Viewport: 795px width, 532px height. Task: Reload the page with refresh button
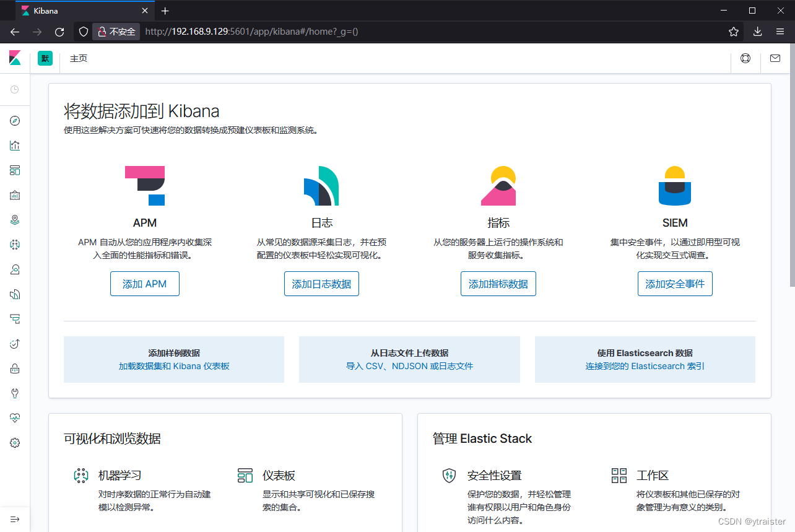59,32
